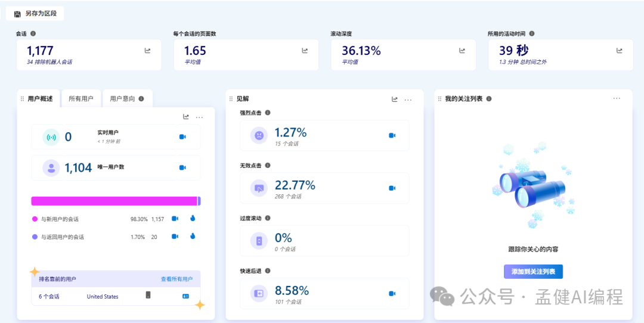Open heatmap for 与新用户的会话
The width and height of the screenshot is (644, 323).
click(193, 218)
